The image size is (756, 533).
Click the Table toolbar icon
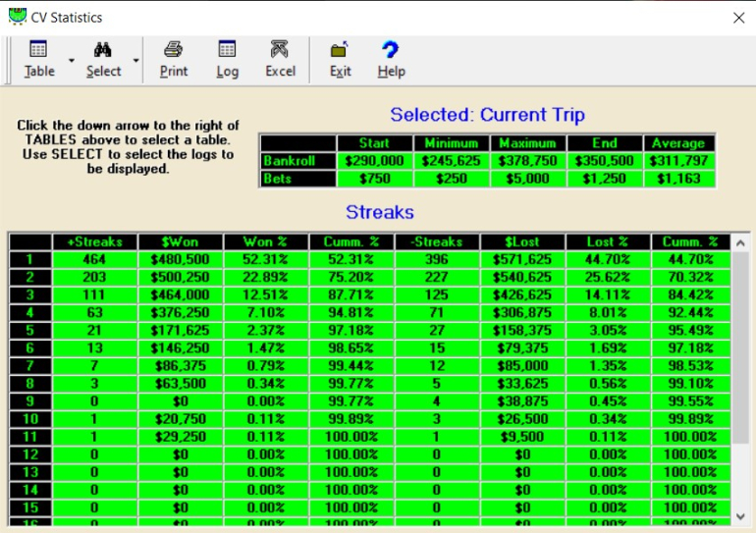coord(39,50)
